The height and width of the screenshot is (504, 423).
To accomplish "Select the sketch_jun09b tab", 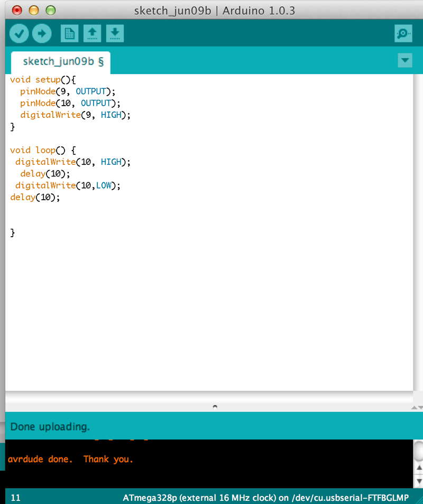I will 61,62.
